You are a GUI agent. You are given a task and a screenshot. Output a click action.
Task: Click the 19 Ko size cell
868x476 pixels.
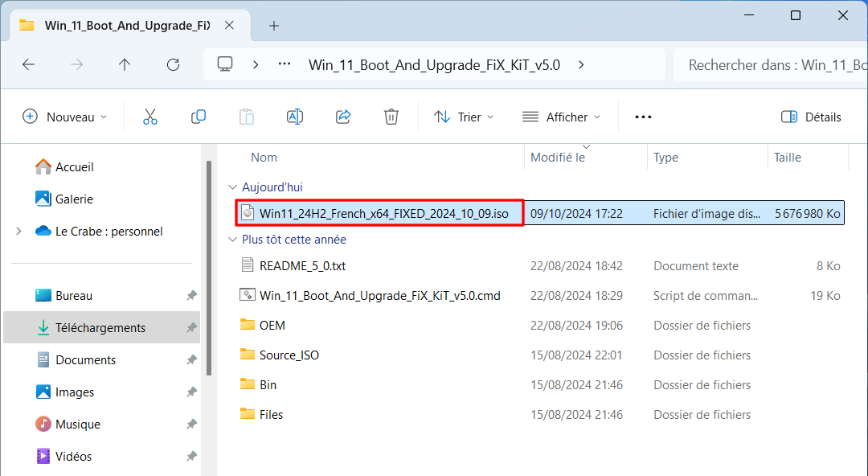(825, 295)
